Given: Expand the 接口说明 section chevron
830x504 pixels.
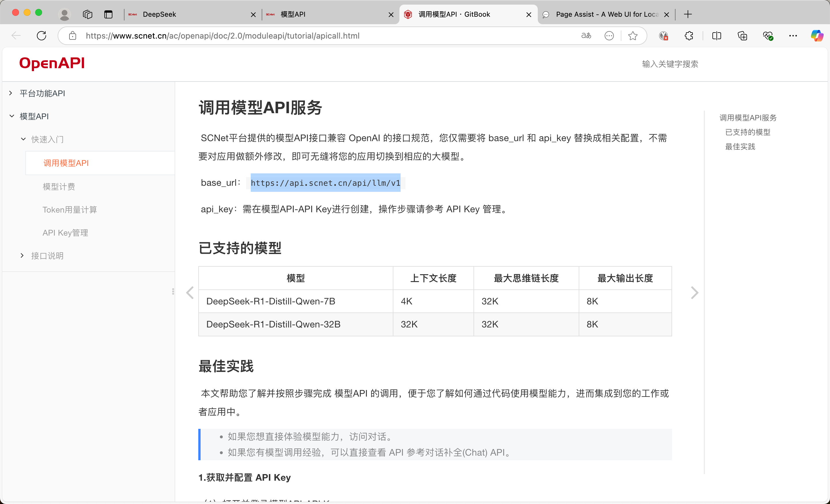Looking at the screenshot, I should click(x=22, y=255).
